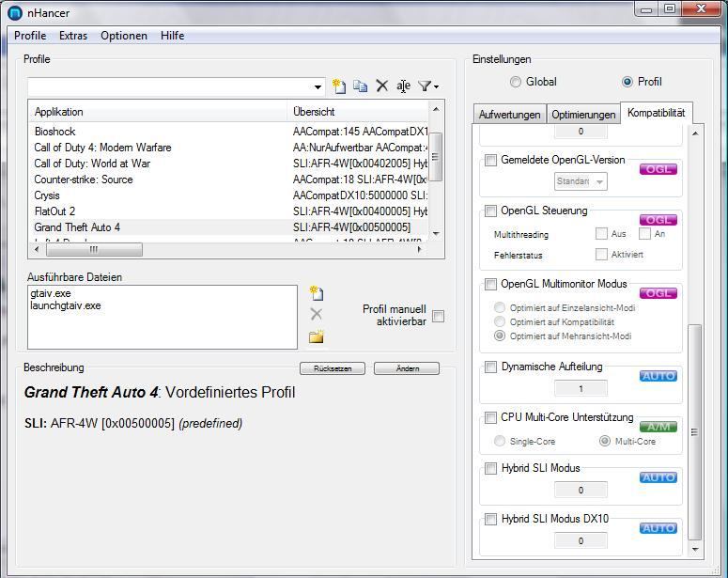728x578 pixels.
Task: Toggle Profil manuell aktivierbar checkbox
Action: coord(438,316)
